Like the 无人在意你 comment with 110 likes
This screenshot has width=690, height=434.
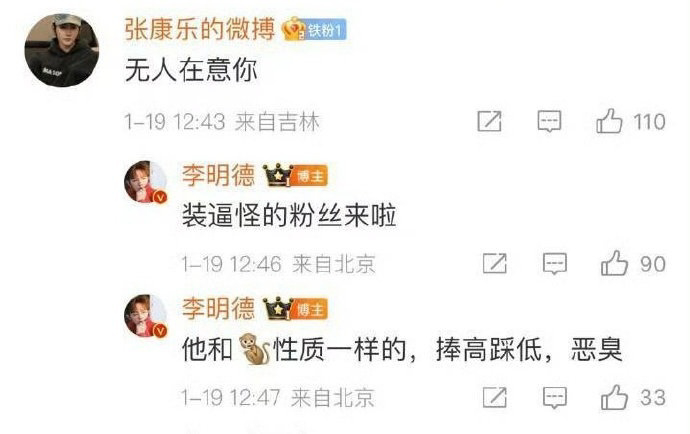coord(609,121)
